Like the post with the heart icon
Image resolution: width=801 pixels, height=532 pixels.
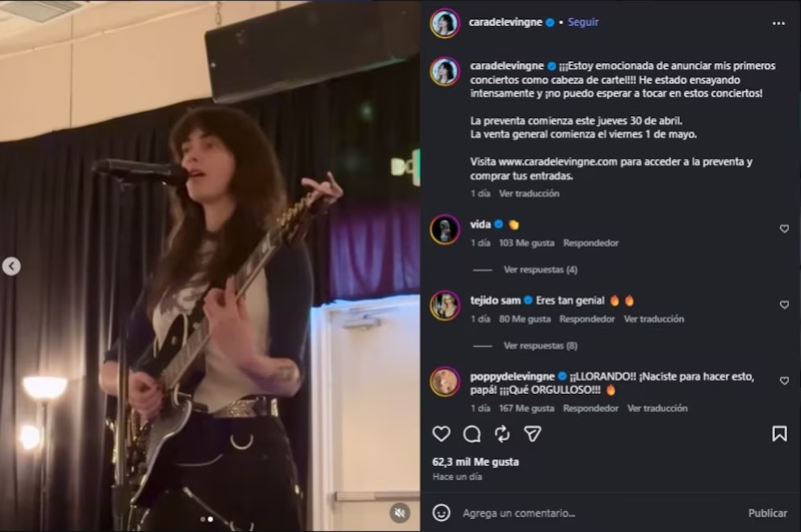click(x=441, y=434)
